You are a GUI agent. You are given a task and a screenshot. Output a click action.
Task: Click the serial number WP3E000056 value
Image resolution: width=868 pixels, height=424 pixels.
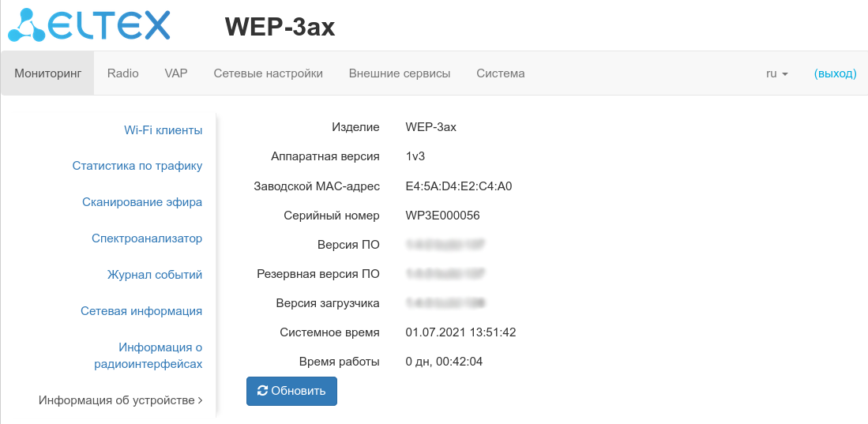(x=442, y=216)
